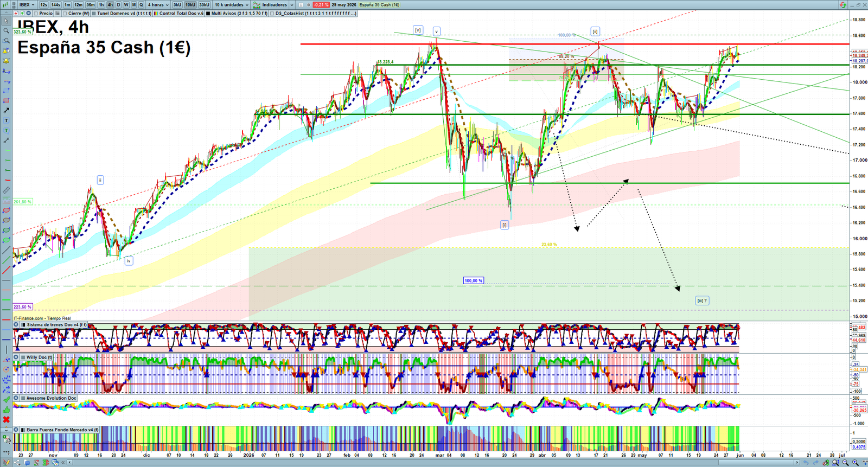Click the horizontal scrollbar at the bottom

tap(433, 463)
